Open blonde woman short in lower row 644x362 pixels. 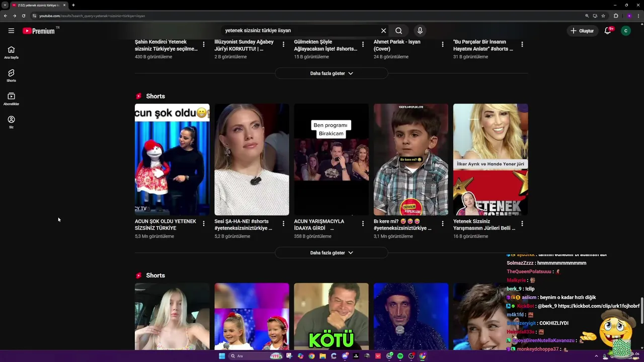[x=172, y=316]
